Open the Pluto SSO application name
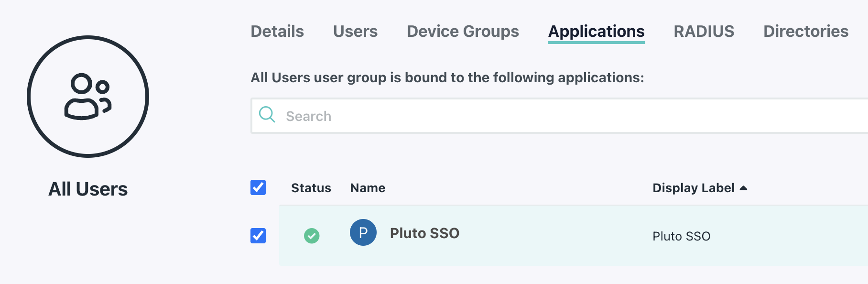Image resolution: width=868 pixels, height=284 pixels. click(424, 233)
